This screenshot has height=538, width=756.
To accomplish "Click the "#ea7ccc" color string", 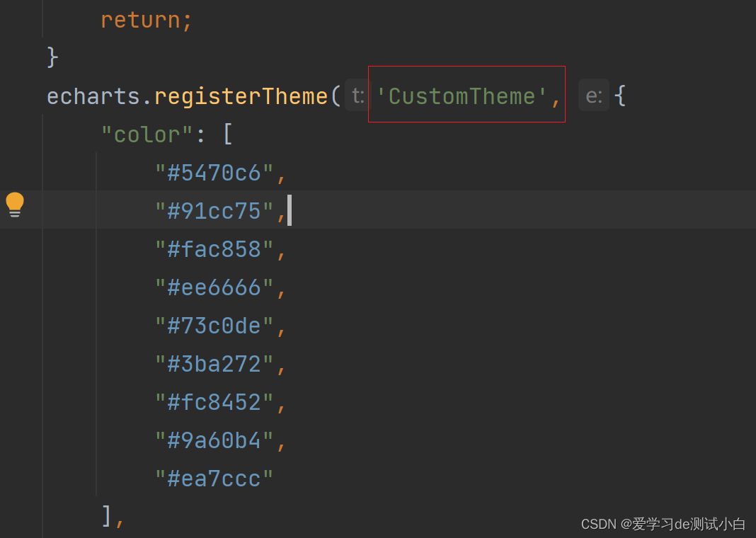I will pos(214,479).
